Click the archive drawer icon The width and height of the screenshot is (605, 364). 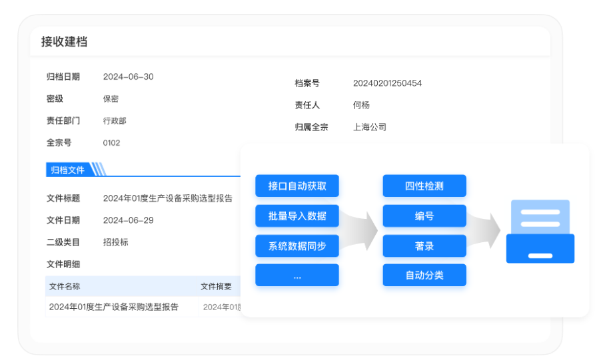click(540, 232)
